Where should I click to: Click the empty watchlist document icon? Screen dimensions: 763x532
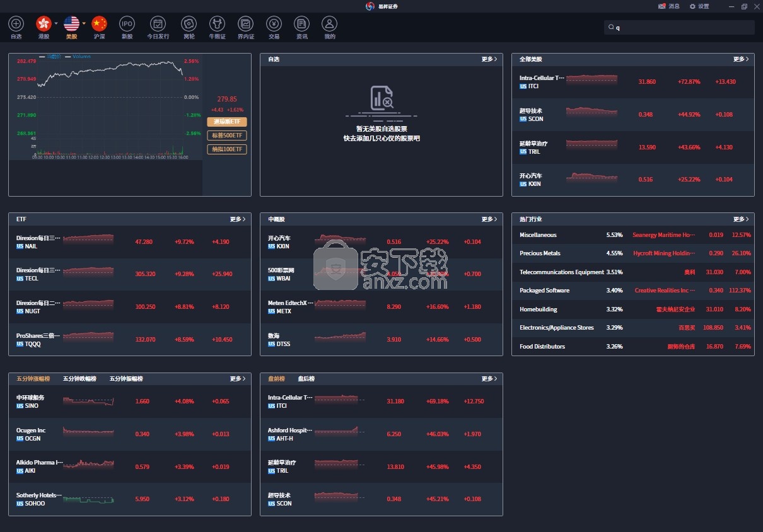(382, 98)
